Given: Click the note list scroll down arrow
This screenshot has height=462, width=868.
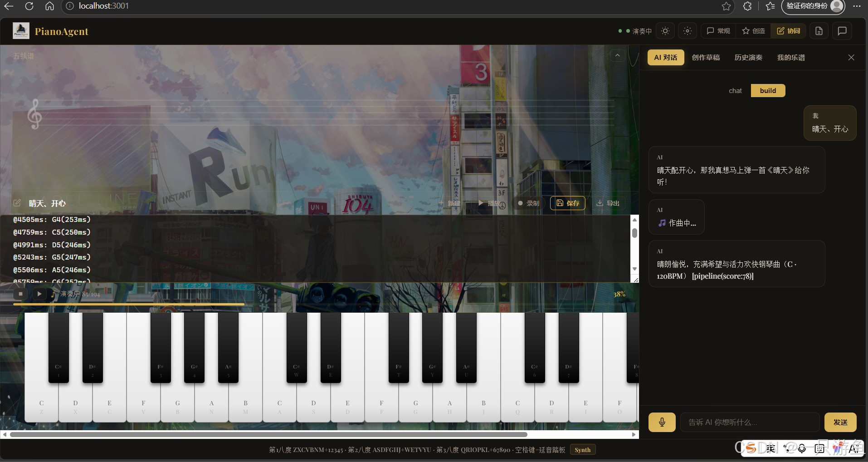Looking at the screenshot, I should coord(635,269).
